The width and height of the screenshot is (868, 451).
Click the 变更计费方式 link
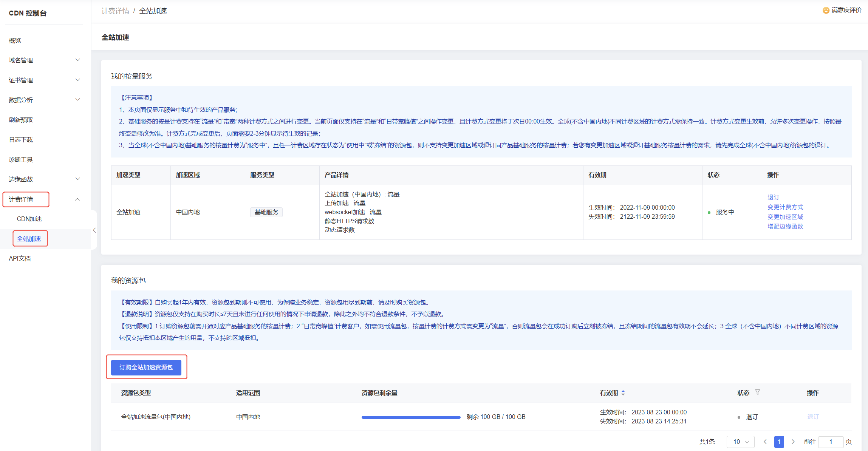pos(785,207)
